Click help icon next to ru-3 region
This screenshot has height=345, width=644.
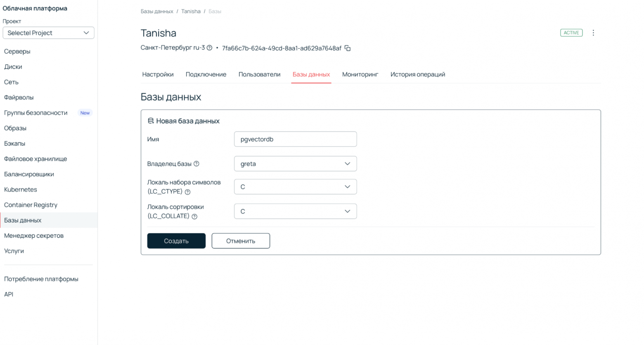point(211,48)
